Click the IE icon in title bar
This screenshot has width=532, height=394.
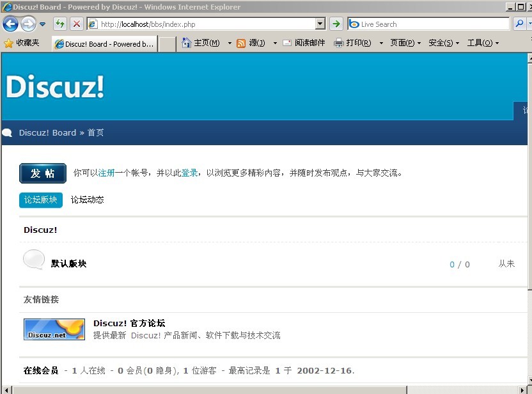pos(7,7)
